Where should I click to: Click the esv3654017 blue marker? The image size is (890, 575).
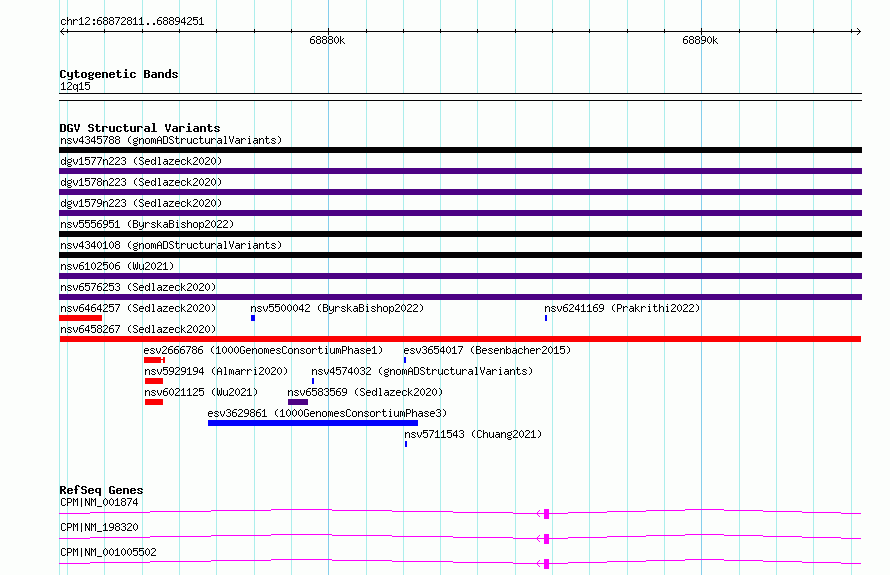pos(405,360)
